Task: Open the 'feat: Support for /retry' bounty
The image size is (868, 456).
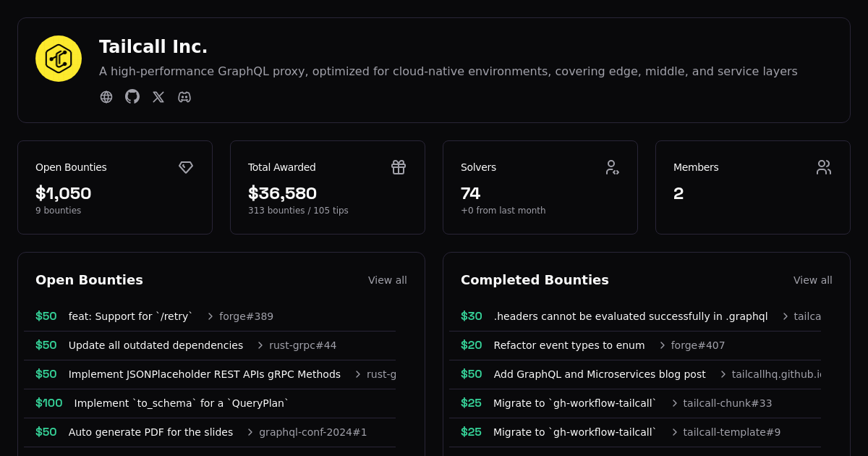Action: pyautogui.click(x=130, y=316)
